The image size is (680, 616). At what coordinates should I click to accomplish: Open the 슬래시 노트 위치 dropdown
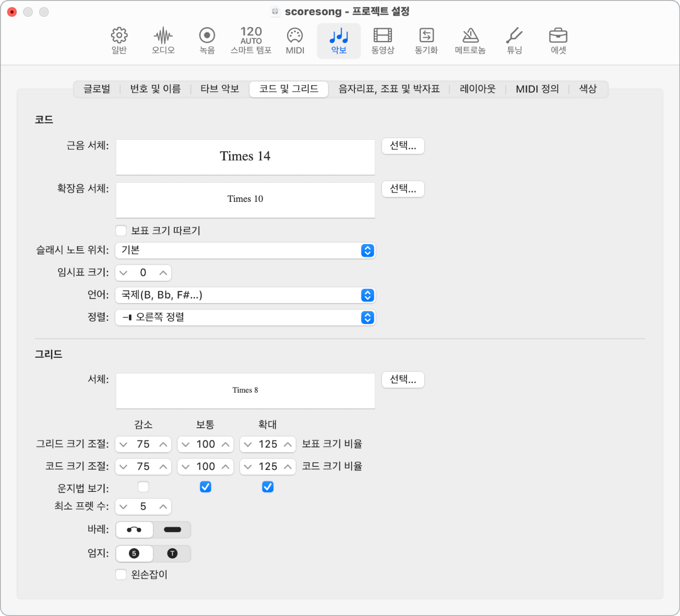pos(245,250)
